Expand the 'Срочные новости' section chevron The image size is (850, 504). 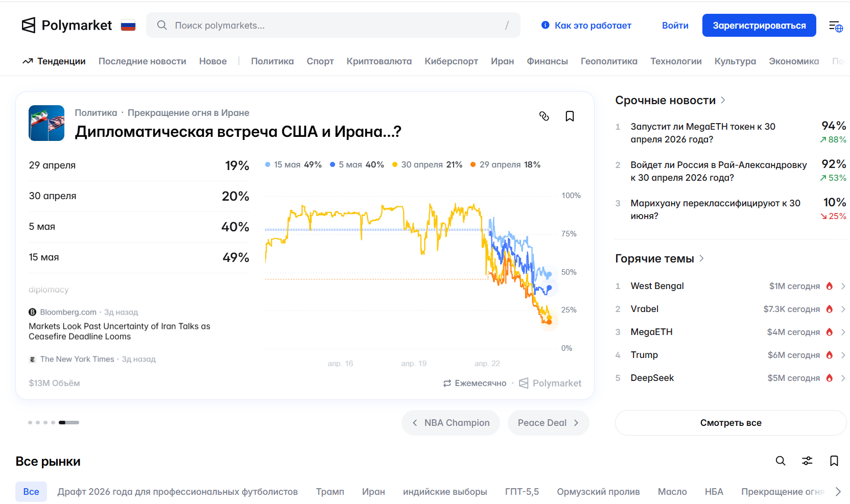click(723, 100)
